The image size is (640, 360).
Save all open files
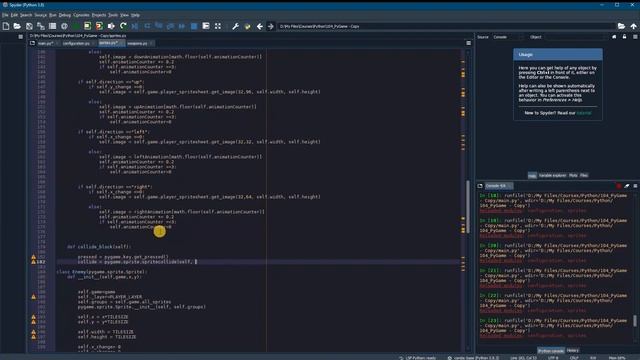(40, 26)
